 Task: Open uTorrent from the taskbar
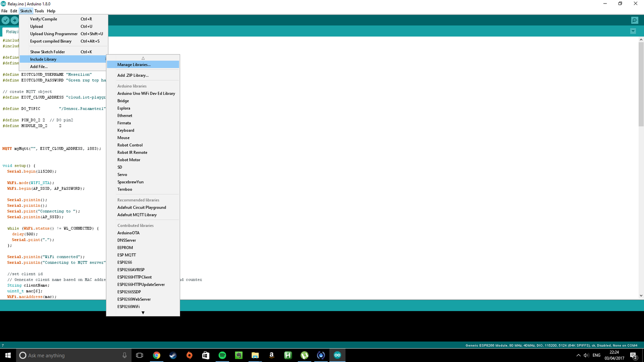tap(304, 355)
